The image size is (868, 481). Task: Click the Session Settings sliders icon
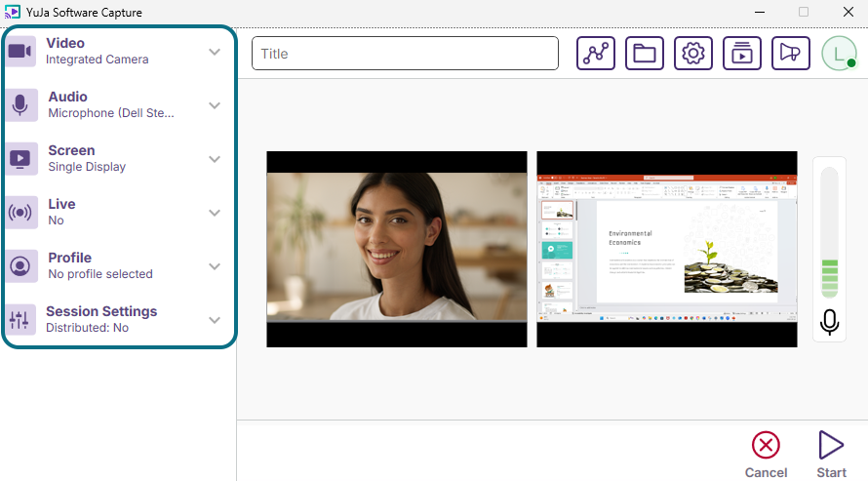click(21, 320)
